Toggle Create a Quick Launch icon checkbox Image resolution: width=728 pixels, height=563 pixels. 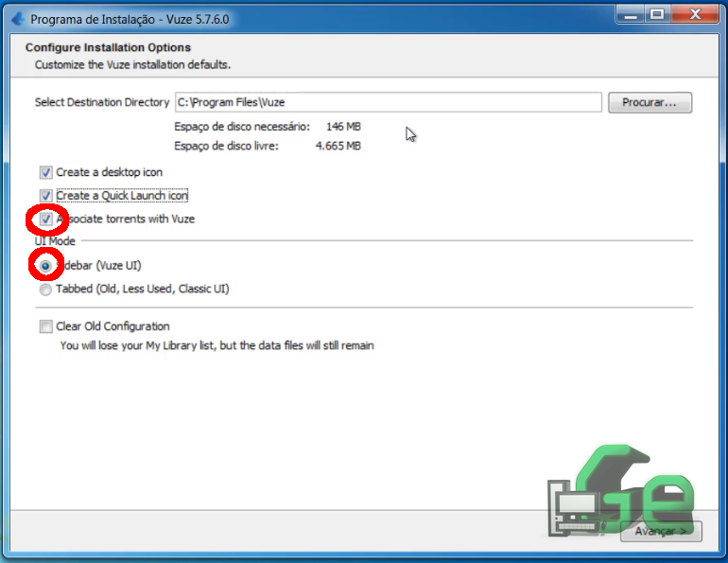[x=45, y=196]
